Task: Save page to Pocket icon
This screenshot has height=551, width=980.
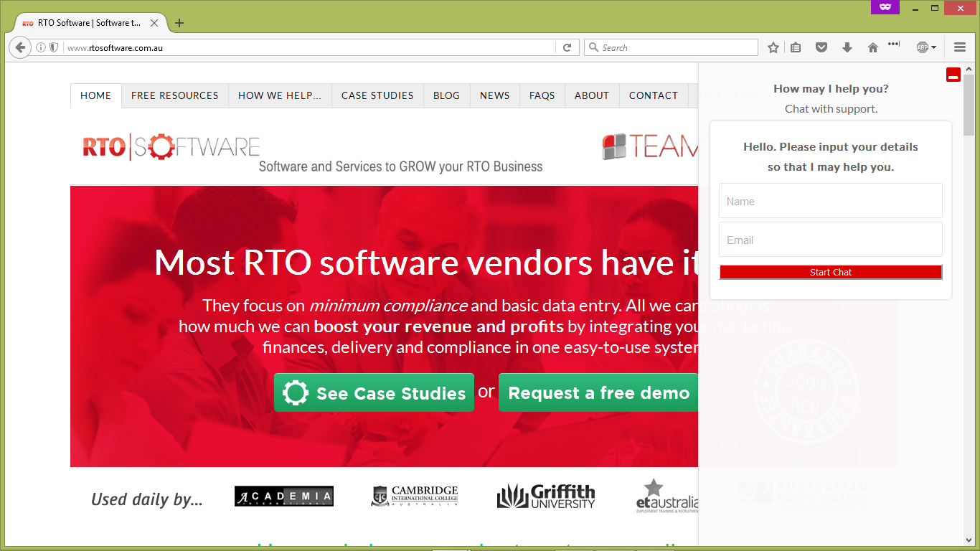Action: pyautogui.click(x=821, y=47)
